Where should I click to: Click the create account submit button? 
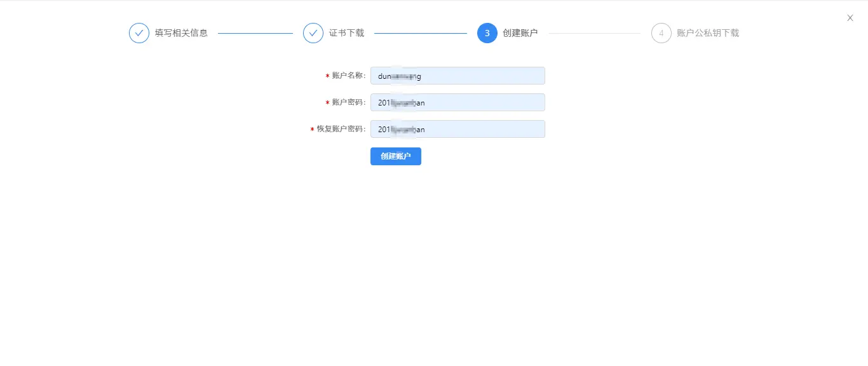pos(395,156)
